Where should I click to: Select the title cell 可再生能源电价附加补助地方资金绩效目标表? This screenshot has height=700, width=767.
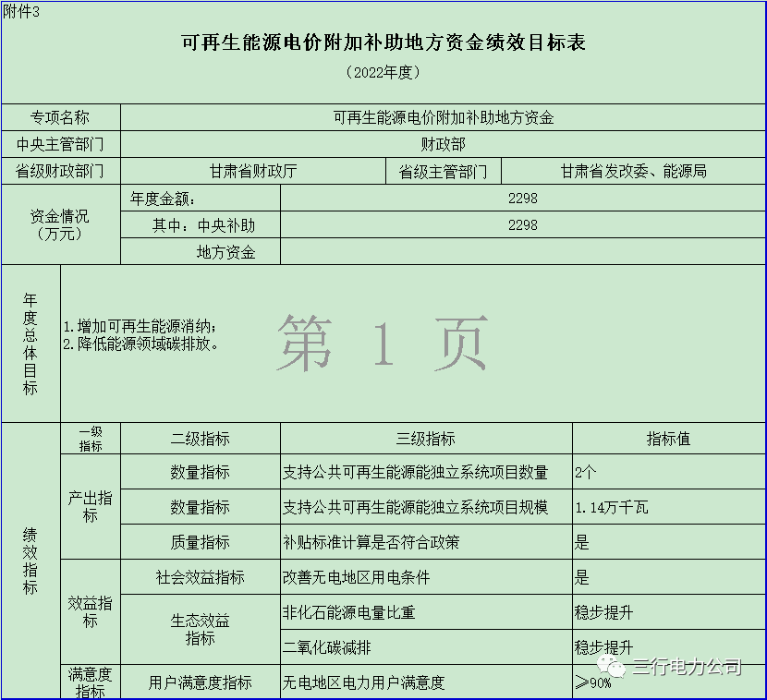coord(383,42)
